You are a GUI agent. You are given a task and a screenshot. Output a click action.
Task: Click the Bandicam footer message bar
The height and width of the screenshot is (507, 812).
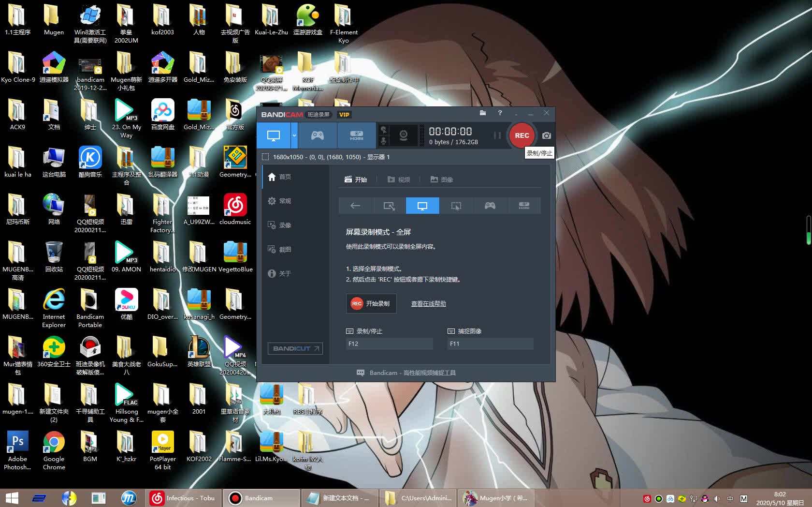(x=406, y=373)
